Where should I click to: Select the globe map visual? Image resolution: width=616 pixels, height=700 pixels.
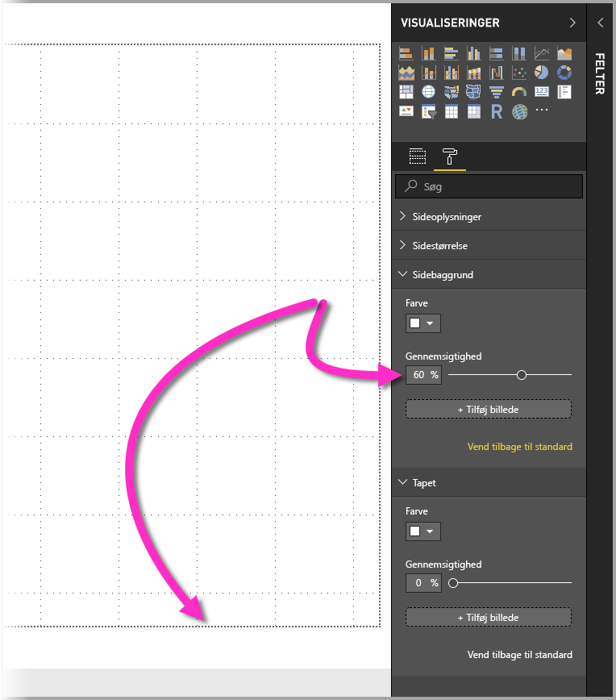[x=428, y=91]
